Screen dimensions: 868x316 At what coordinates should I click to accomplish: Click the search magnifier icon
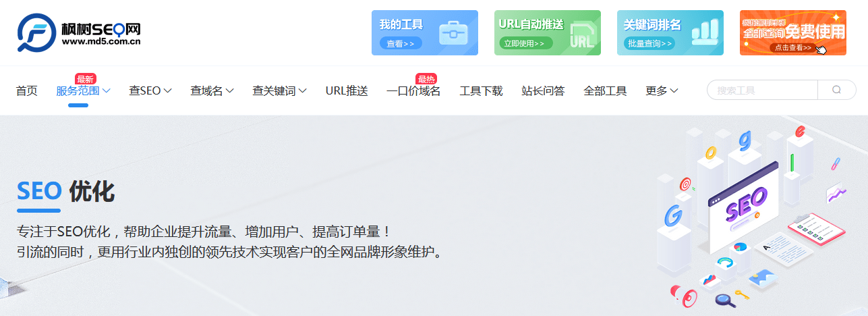coord(836,90)
